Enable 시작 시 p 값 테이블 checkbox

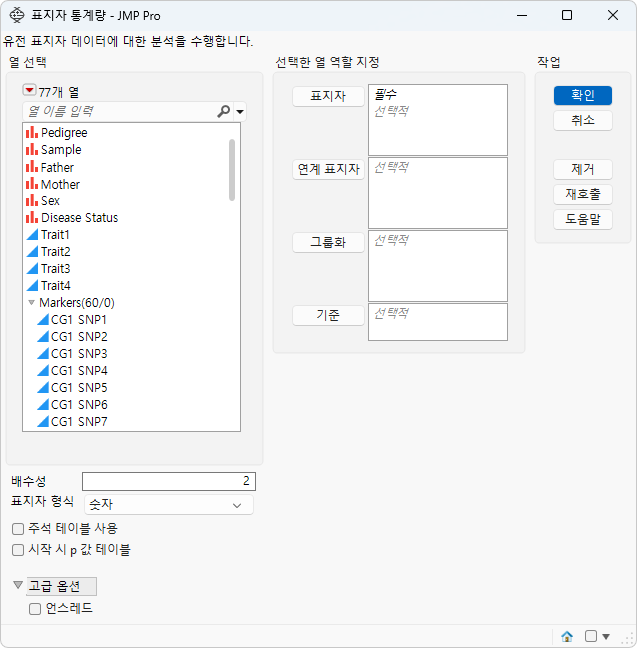pos(18,550)
